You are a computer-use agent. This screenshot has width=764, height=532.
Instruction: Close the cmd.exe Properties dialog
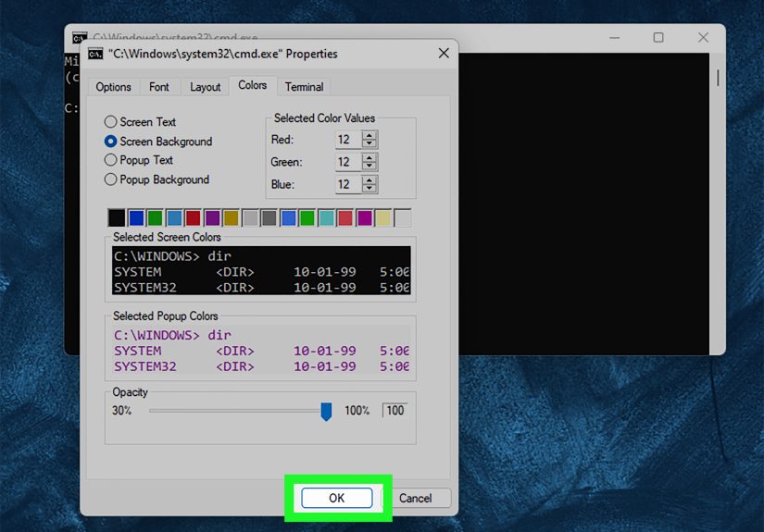click(x=444, y=53)
